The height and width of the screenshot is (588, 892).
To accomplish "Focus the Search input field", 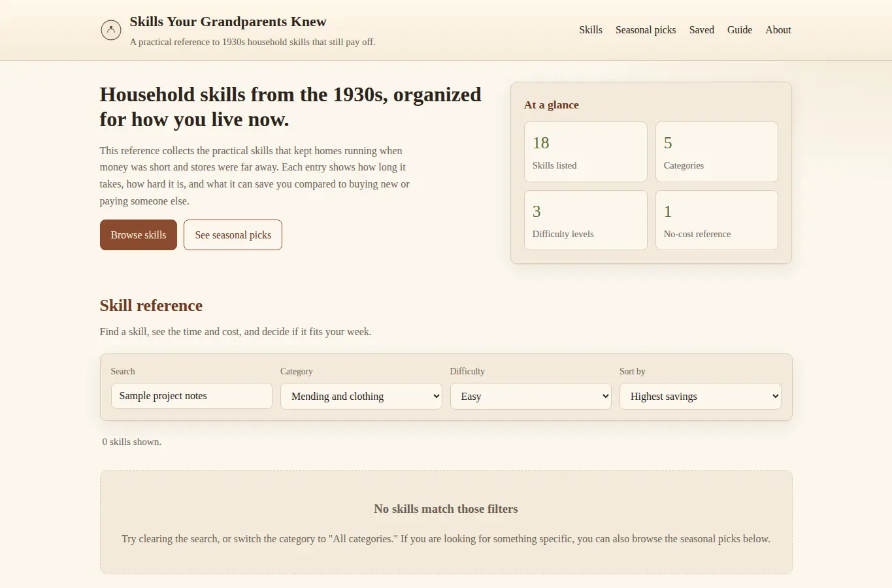I will (191, 396).
